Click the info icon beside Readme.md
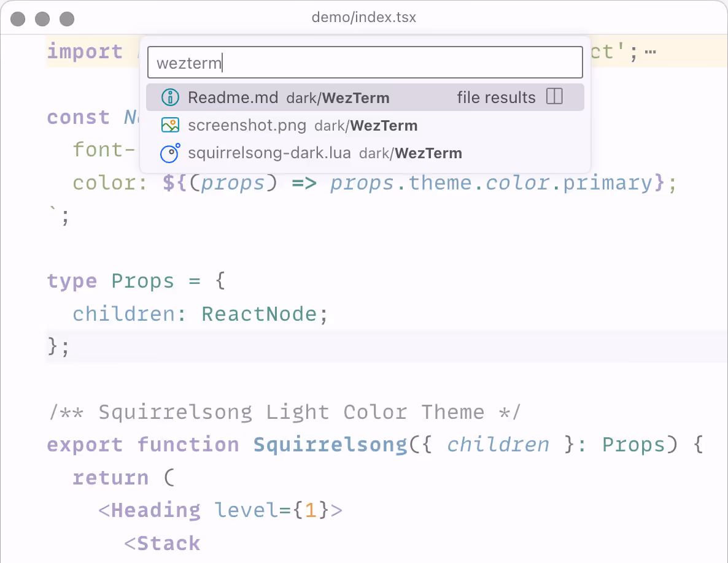Viewport: 728px width, 563px height. point(170,97)
